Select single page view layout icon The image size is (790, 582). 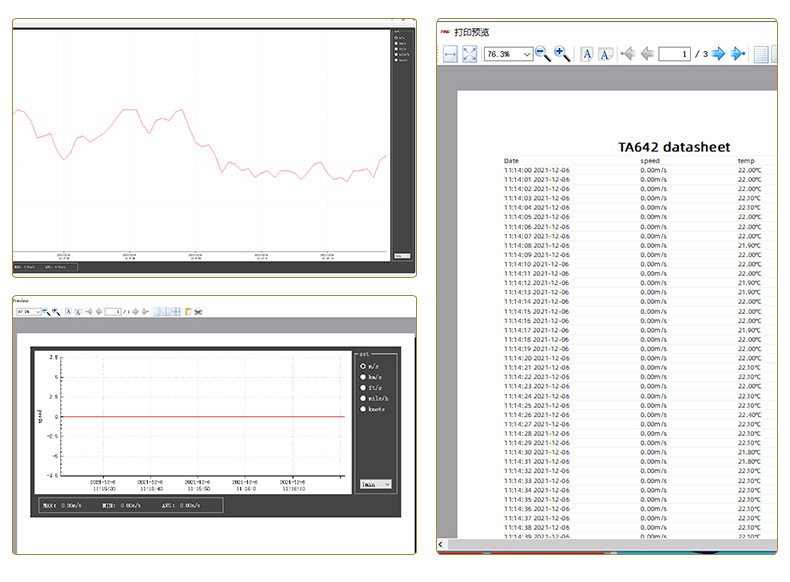coord(762,54)
